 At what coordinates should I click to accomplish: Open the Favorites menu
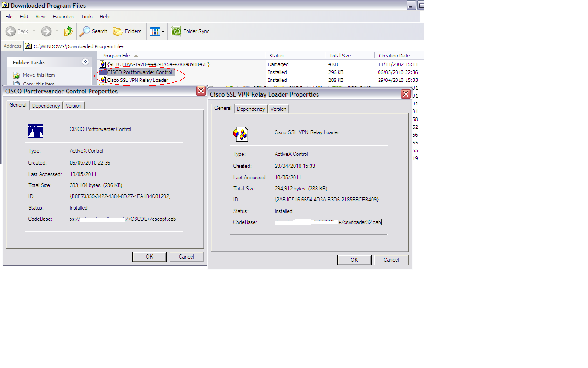click(63, 17)
